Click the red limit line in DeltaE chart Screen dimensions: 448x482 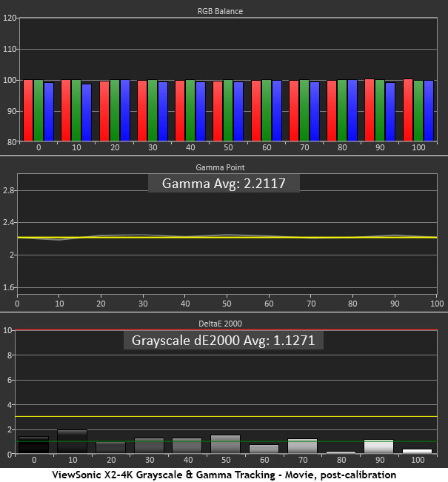pos(225,330)
